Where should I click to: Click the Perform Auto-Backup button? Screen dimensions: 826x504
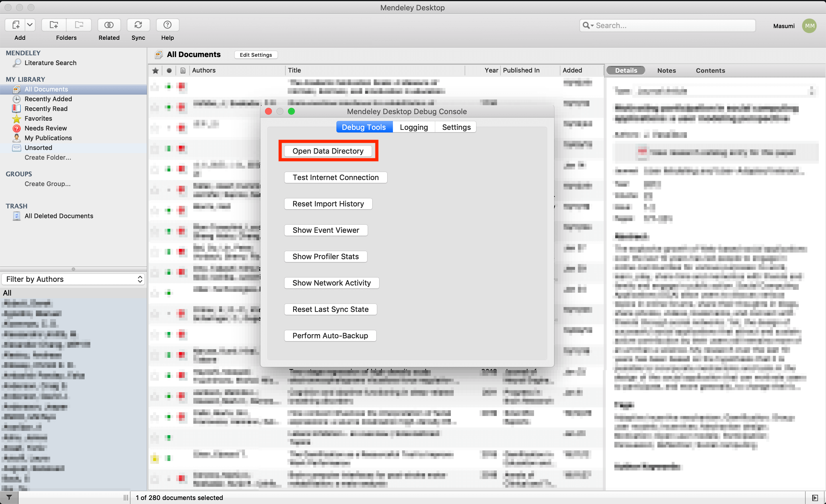pos(330,335)
